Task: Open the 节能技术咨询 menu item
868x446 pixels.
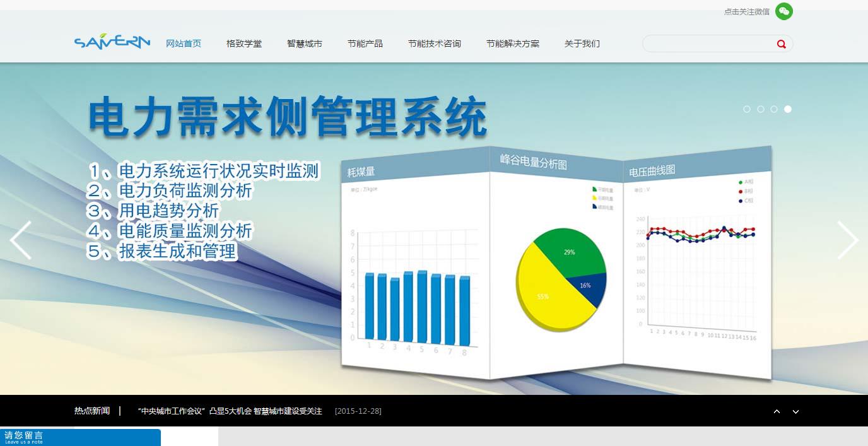Action: [x=435, y=44]
